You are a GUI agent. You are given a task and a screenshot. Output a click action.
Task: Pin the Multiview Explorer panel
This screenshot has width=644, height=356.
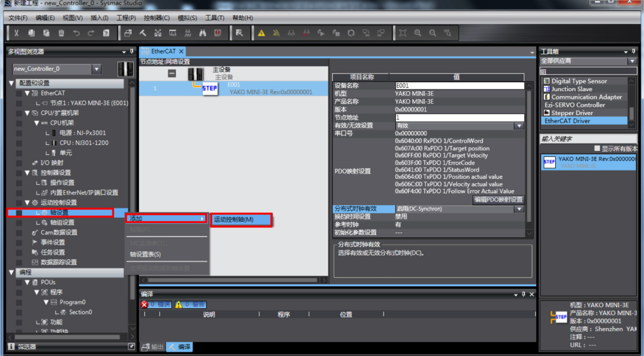pos(132,51)
